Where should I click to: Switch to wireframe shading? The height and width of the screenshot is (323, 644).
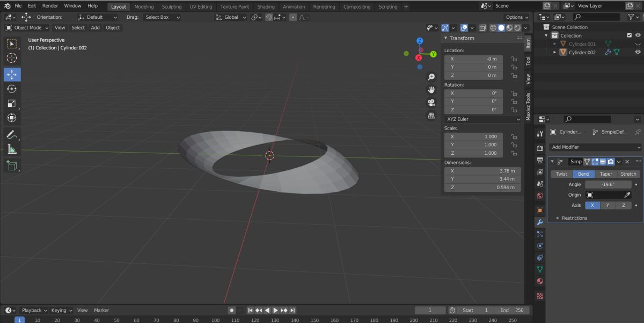click(493, 27)
